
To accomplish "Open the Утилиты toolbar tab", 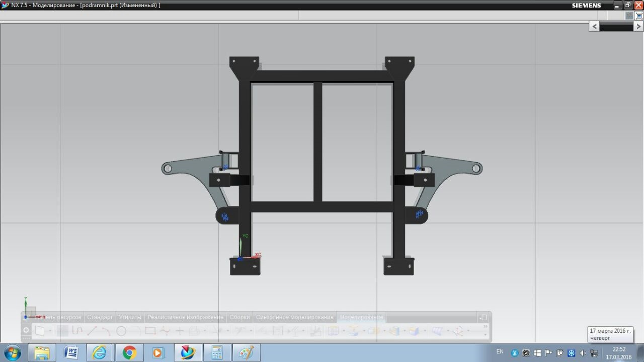I will (x=130, y=317).
